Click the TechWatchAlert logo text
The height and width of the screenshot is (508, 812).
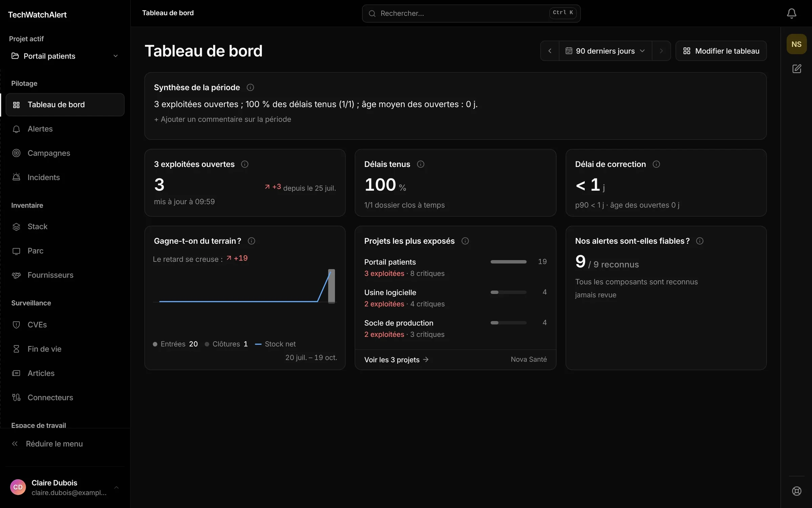pos(37,15)
